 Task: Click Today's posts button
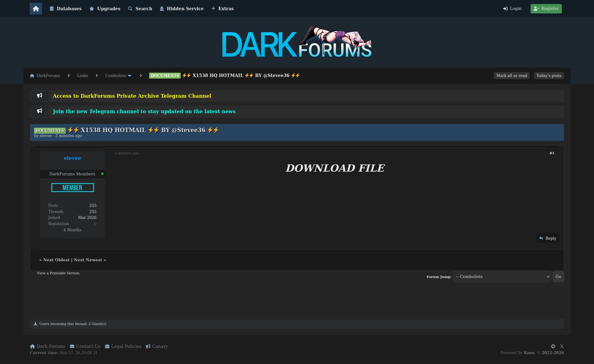[x=549, y=76]
